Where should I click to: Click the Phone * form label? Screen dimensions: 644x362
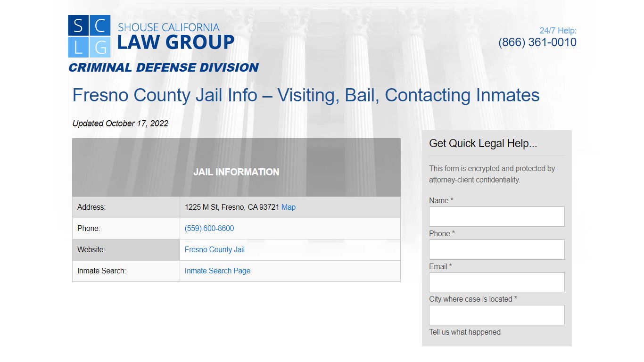(442, 233)
